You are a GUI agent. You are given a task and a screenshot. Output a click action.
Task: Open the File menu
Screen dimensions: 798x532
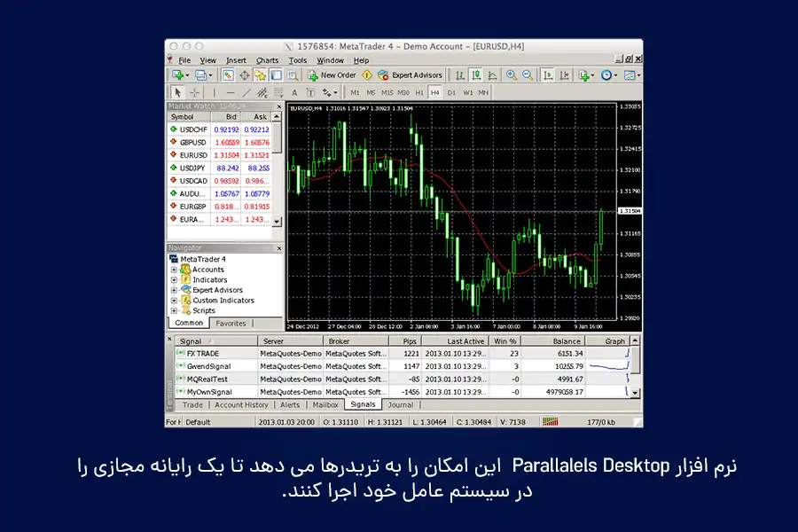click(184, 60)
